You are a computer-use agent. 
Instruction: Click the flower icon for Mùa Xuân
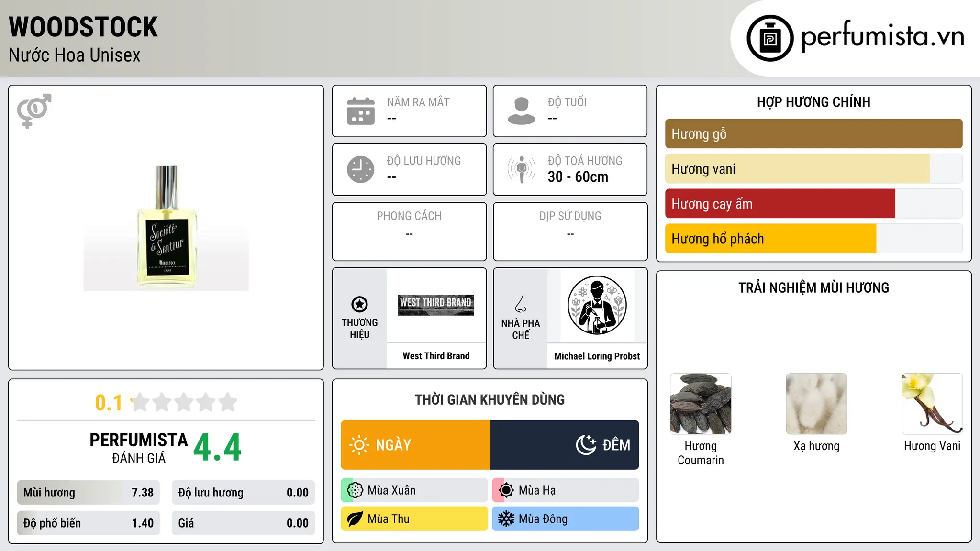click(x=355, y=490)
